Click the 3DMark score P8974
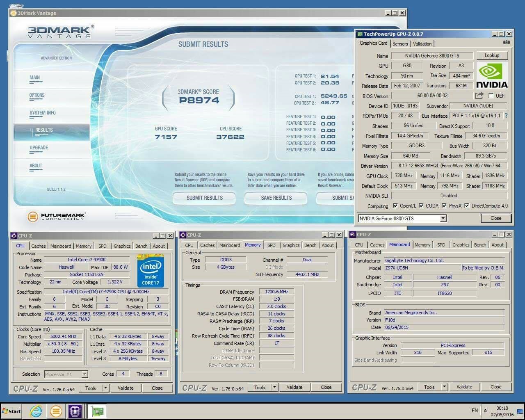This screenshot has width=525, height=420. click(x=199, y=100)
